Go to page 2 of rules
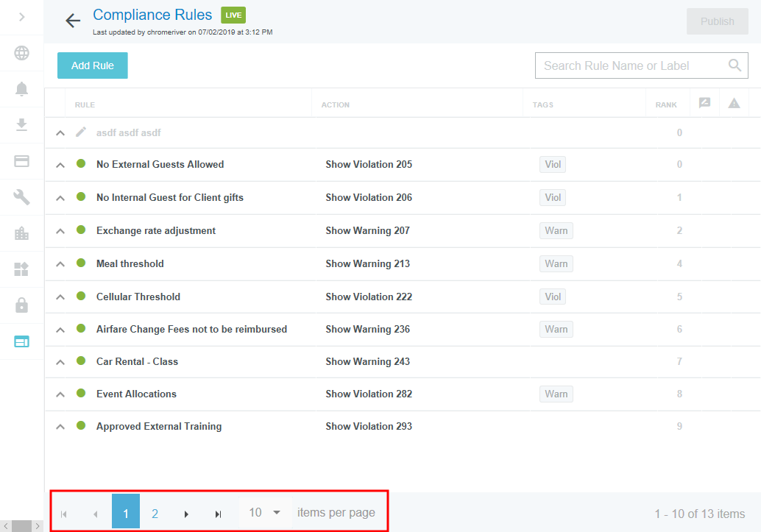Image resolution: width=761 pixels, height=532 pixels. 155,514
